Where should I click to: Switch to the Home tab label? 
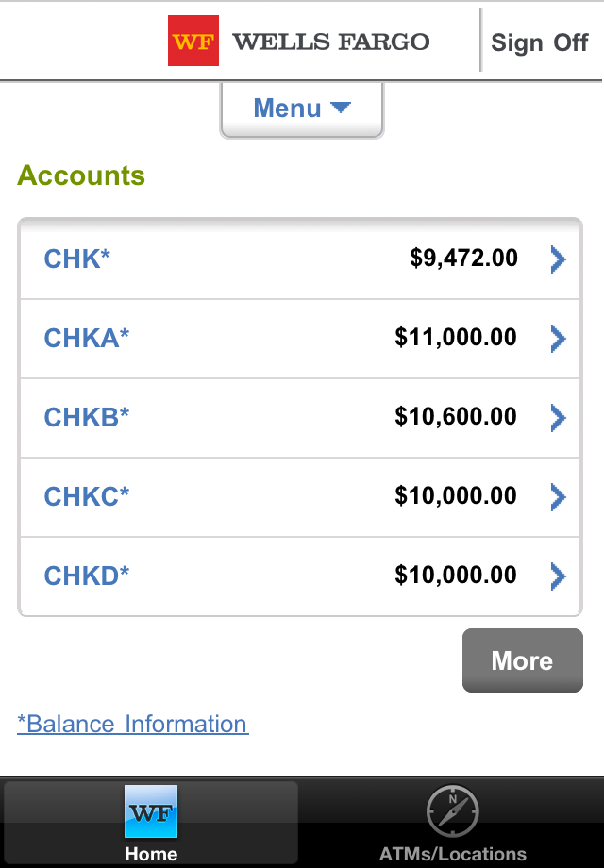coord(151,855)
